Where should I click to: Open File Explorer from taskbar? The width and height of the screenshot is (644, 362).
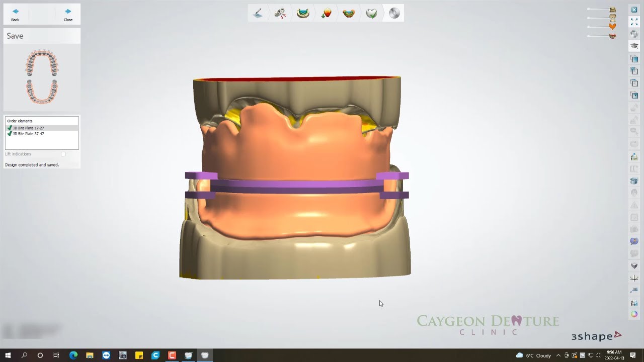(x=90, y=355)
